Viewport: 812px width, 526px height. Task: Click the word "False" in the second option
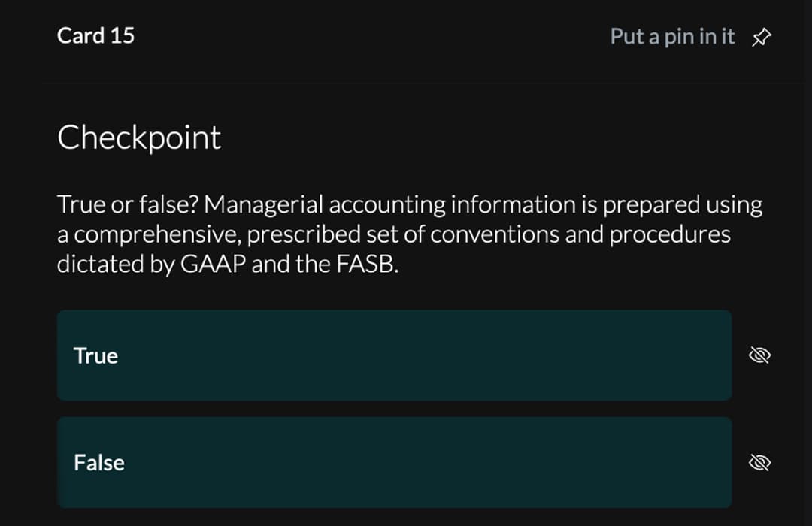(x=99, y=463)
